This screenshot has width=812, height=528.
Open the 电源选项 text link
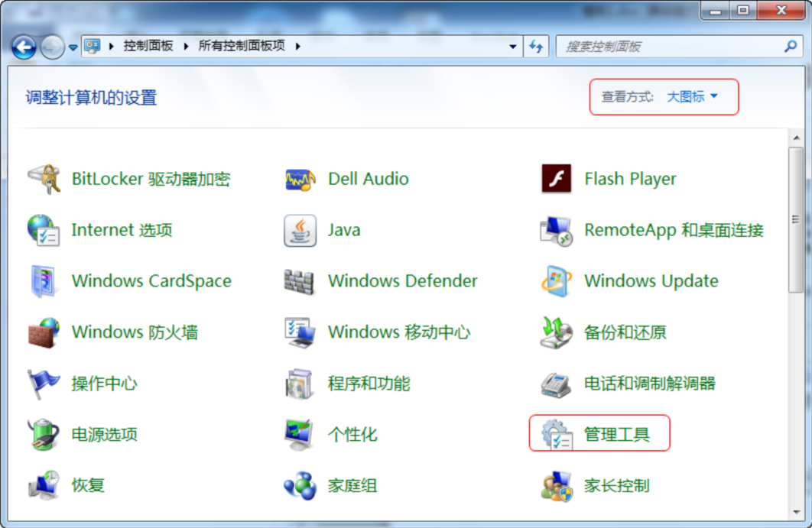tap(105, 434)
